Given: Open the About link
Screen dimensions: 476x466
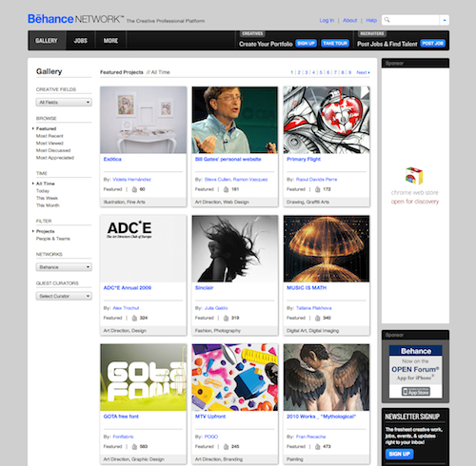Looking at the screenshot, I should pos(349,20).
